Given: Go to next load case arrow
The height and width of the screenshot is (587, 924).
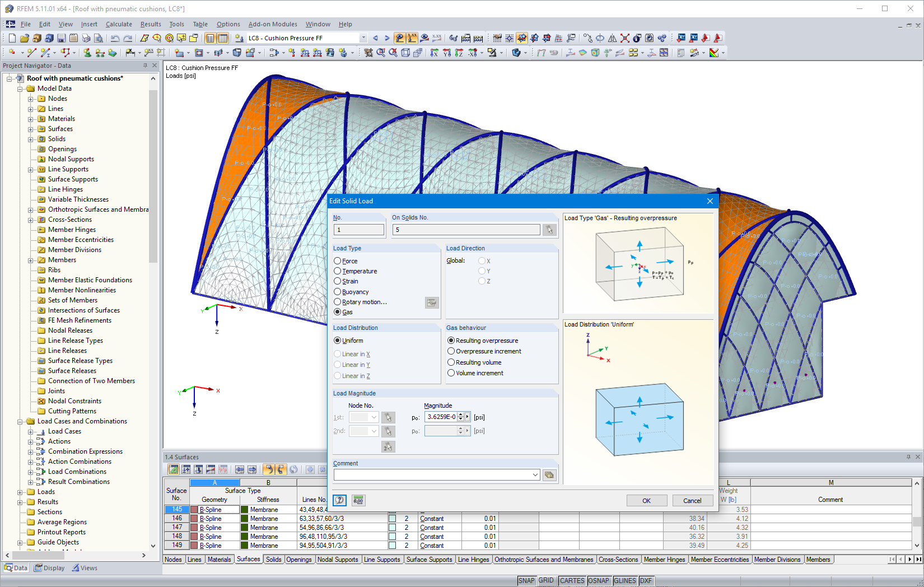Looking at the screenshot, I should pos(386,38).
